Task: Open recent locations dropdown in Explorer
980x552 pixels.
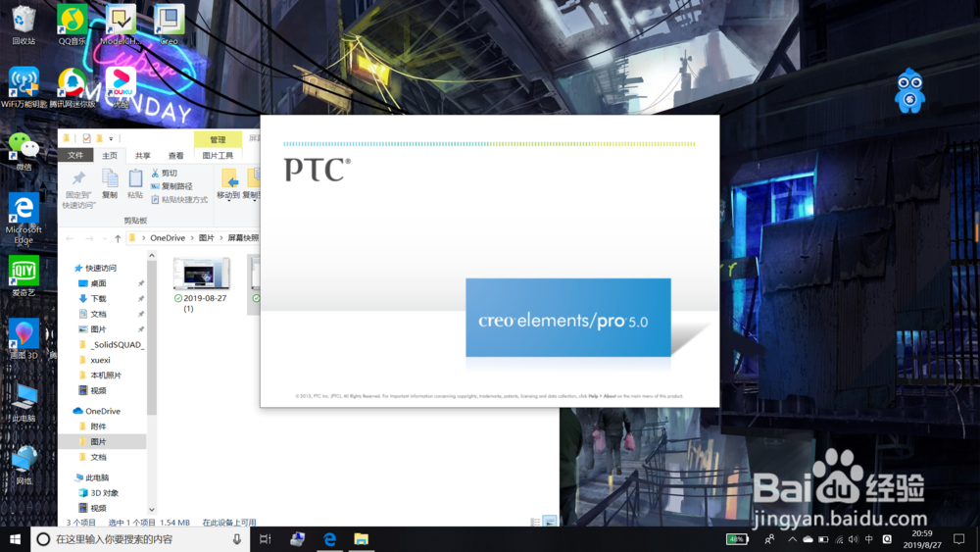Action: pyautogui.click(x=105, y=238)
